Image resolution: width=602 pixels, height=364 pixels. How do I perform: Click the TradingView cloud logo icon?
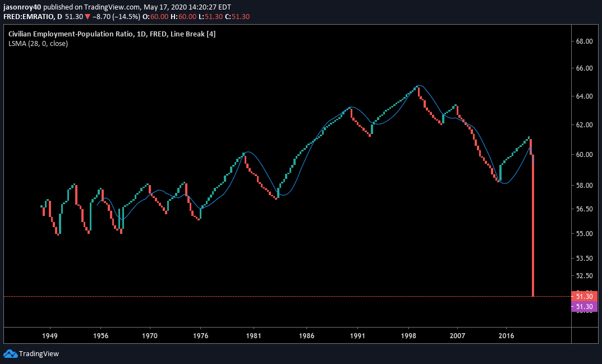pyautogui.click(x=10, y=354)
